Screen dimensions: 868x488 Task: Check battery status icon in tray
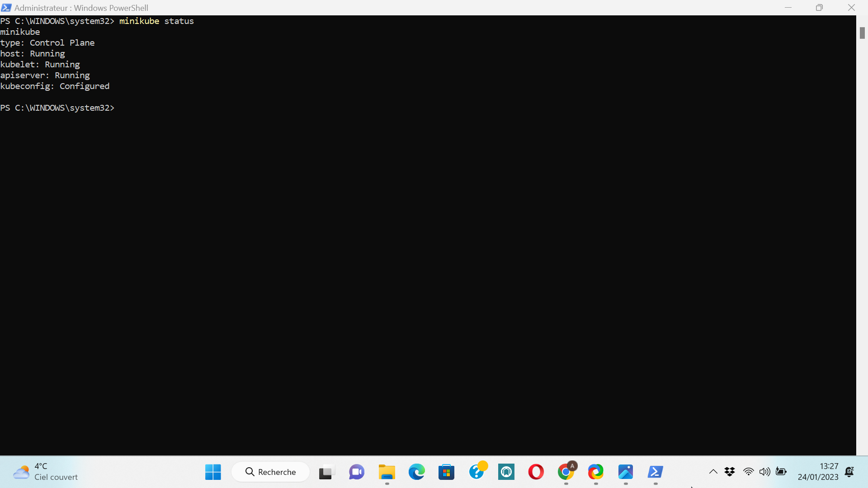click(x=781, y=472)
